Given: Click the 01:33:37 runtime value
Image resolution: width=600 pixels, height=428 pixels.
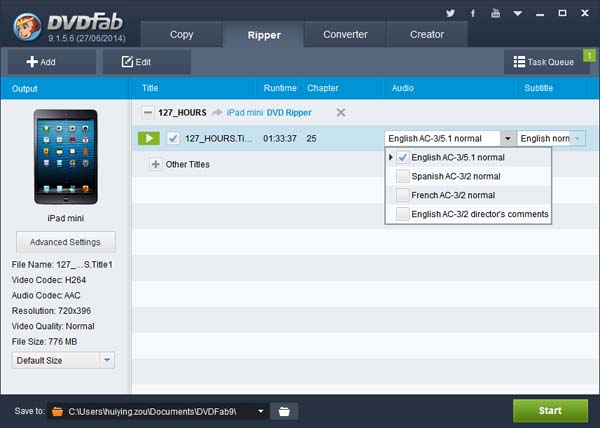Looking at the screenshot, I should pyautogui.click(x=280, y=138).
